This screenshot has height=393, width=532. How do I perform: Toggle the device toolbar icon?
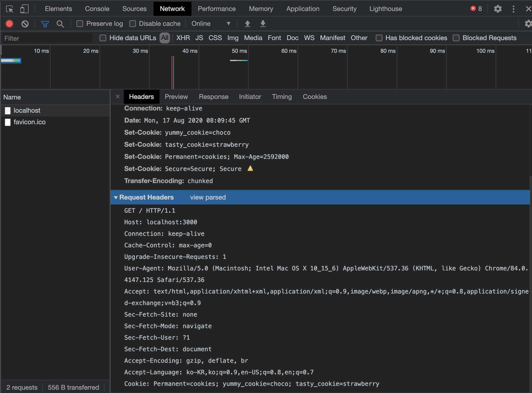coord(24,9)
